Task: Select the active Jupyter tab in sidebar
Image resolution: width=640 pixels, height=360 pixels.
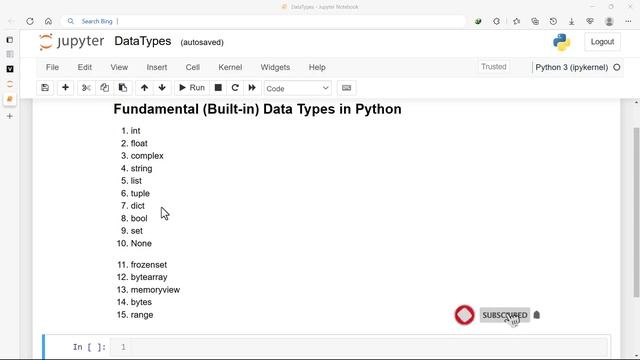Action: coord(10,99)
